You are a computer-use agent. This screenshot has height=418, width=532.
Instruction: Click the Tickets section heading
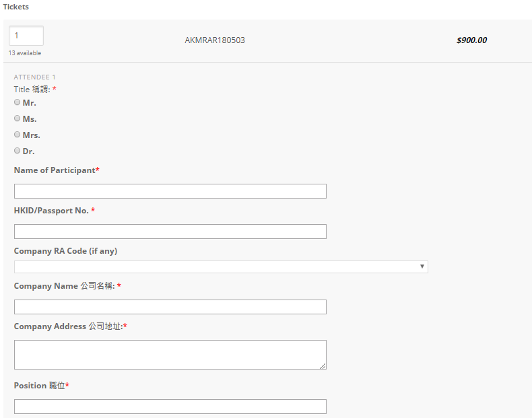16,7
